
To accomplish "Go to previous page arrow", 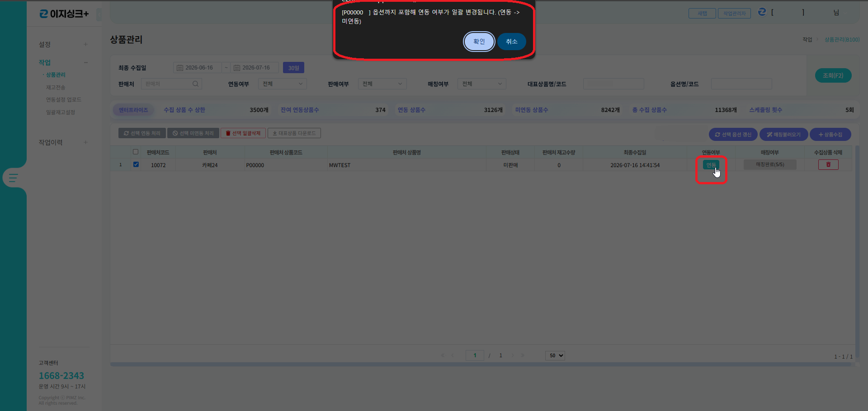I will [x=453, y=355].
